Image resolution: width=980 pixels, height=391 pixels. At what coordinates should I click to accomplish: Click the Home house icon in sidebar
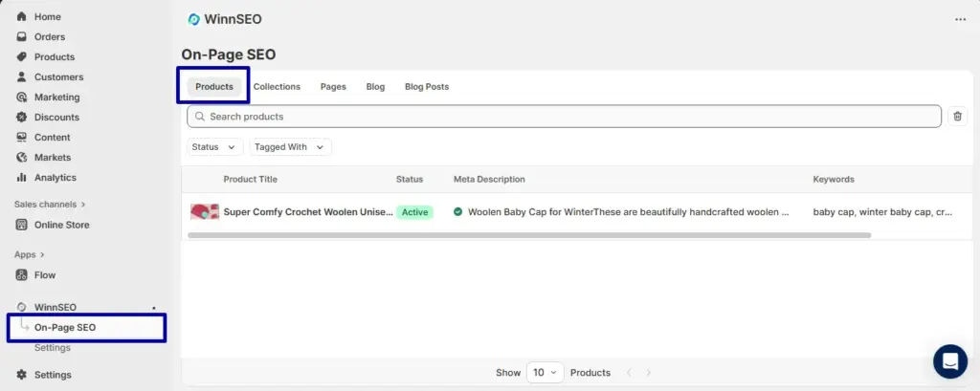[x=21, y=17]
